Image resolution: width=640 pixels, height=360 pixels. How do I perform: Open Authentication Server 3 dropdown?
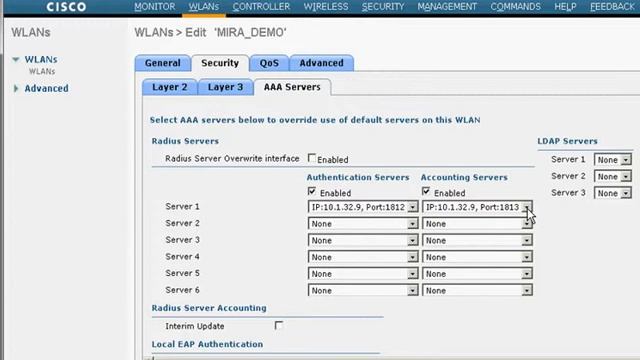363,240
